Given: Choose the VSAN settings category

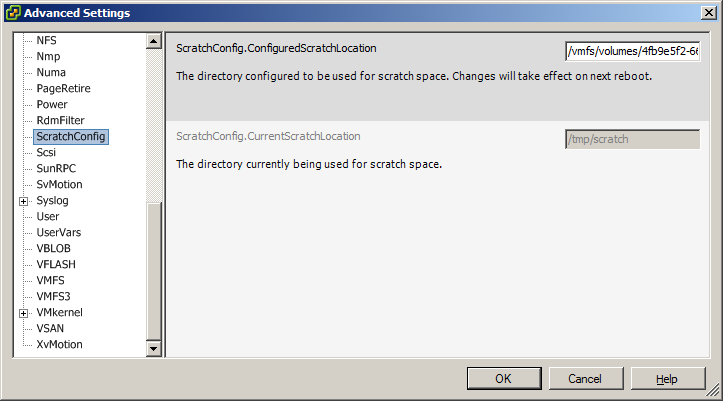Looking at the screenshot, I should tap(50, 328).
